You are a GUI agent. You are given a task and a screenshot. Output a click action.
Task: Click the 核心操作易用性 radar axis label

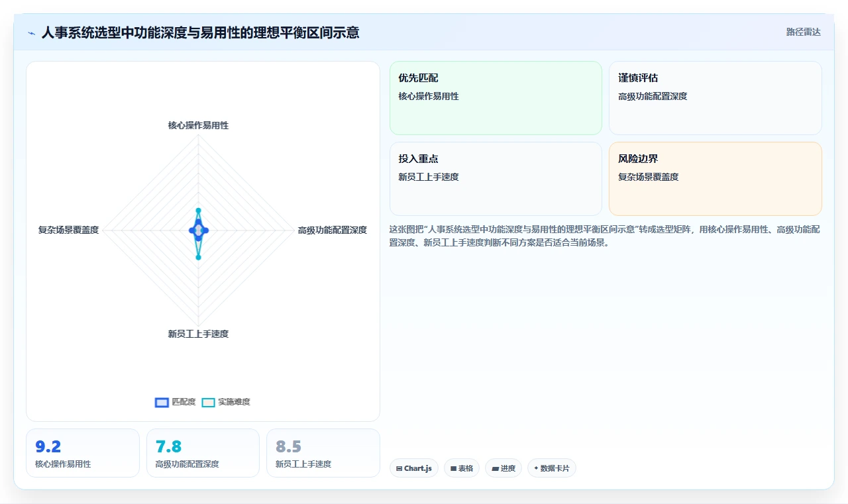[198, 125]
